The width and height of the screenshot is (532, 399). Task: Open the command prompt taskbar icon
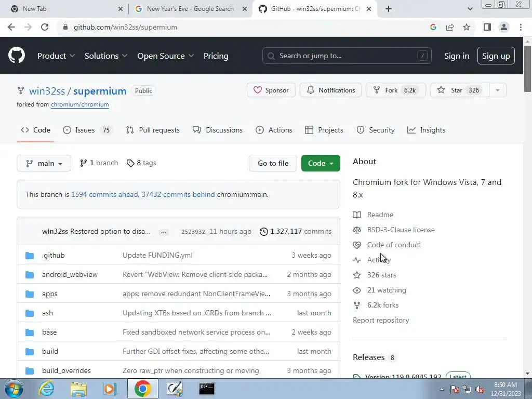coord(206,389)
